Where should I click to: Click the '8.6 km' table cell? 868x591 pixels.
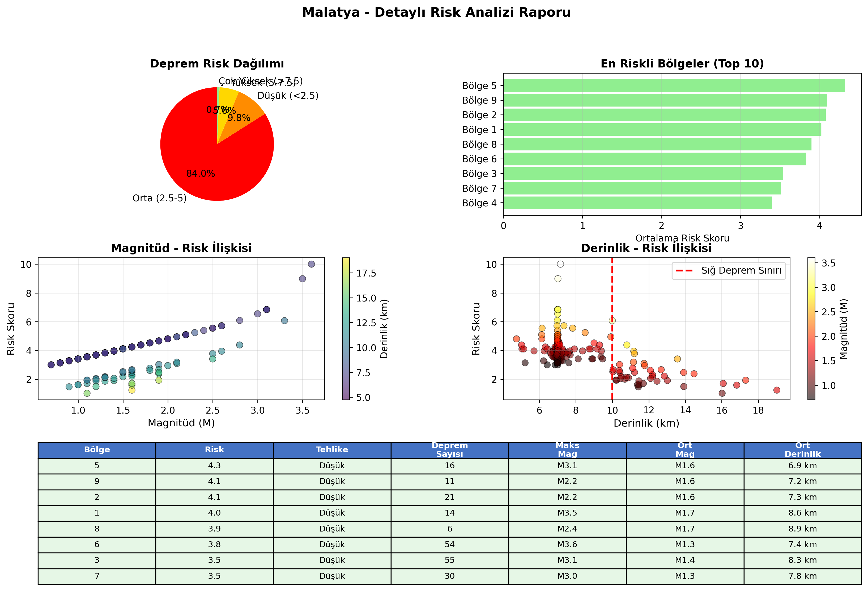pyautogui.click(x=803, y=513)
